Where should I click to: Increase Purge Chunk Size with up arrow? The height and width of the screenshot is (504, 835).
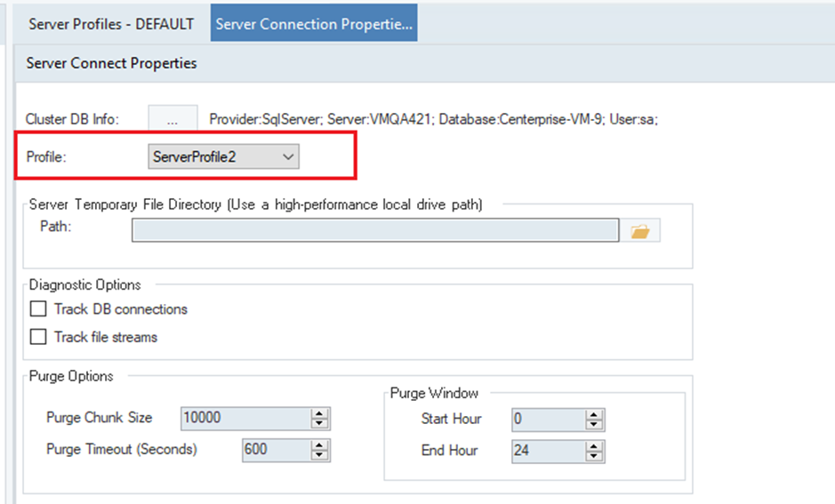[x=320, y=413]
